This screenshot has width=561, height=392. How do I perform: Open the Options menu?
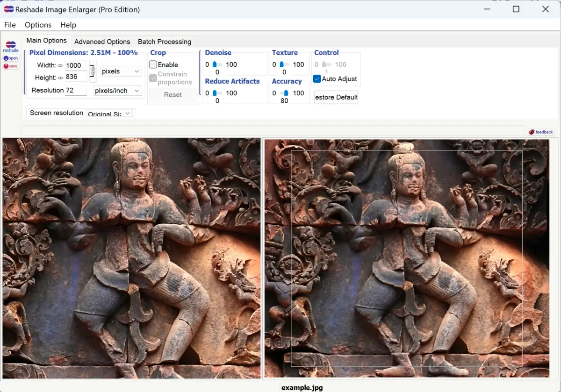(38, 25)
